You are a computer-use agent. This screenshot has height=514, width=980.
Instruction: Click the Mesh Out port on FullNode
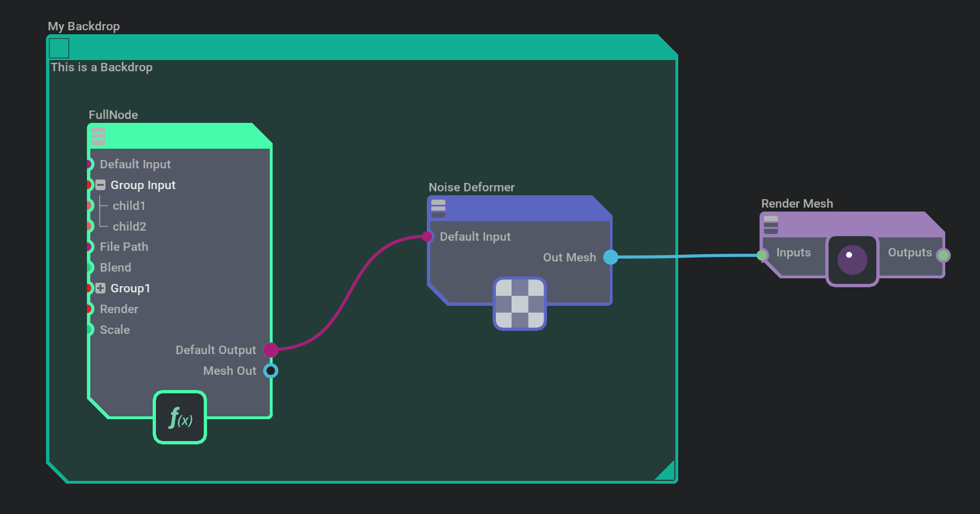(x=272, y=370)
